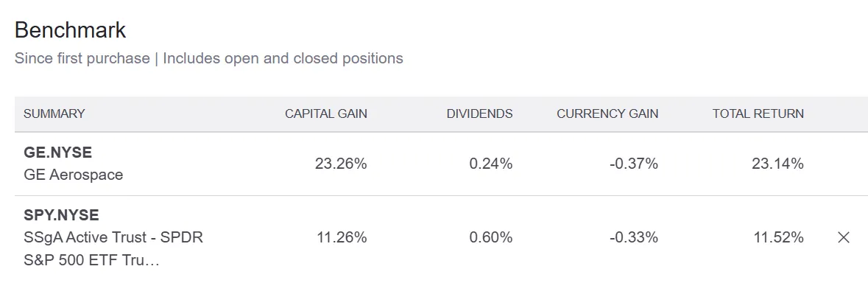Select GE's 23.14% total return value
Viewport: 868px width, 297px height.
[777, 164]
